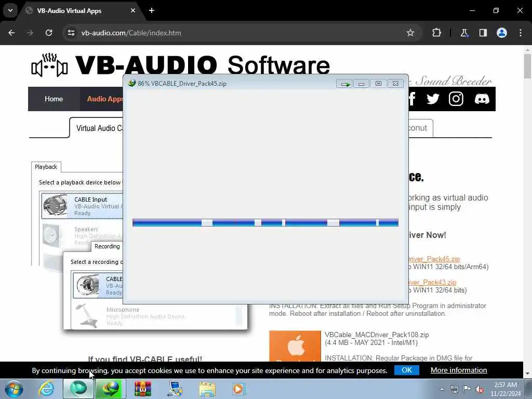
Task: Click the download segments progress bar
Action: [x=265, y=222]
